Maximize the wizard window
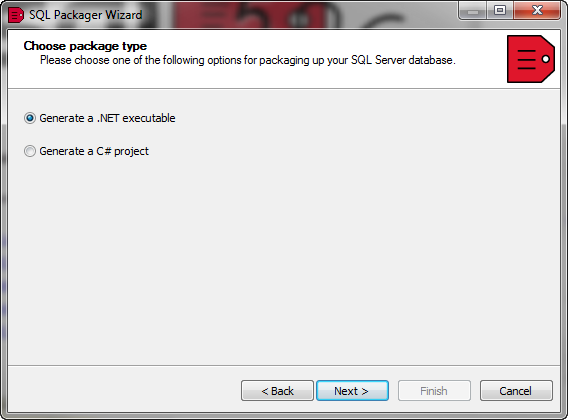 pos(500,11)
